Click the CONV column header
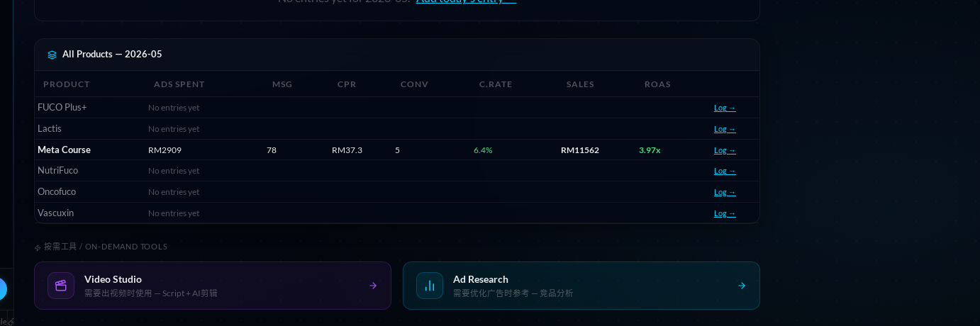980x326 pixels. 415,84
